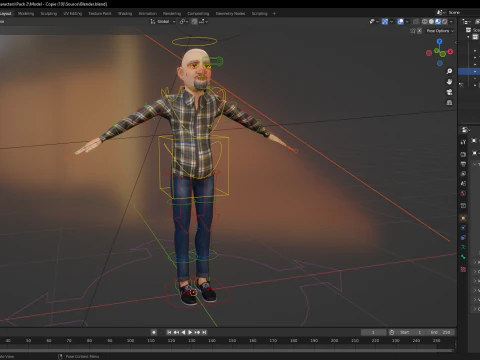Screen dimensions: 480x360
Task: Switch to Sculpting workspace tab
Action: [x=49, y=14]
